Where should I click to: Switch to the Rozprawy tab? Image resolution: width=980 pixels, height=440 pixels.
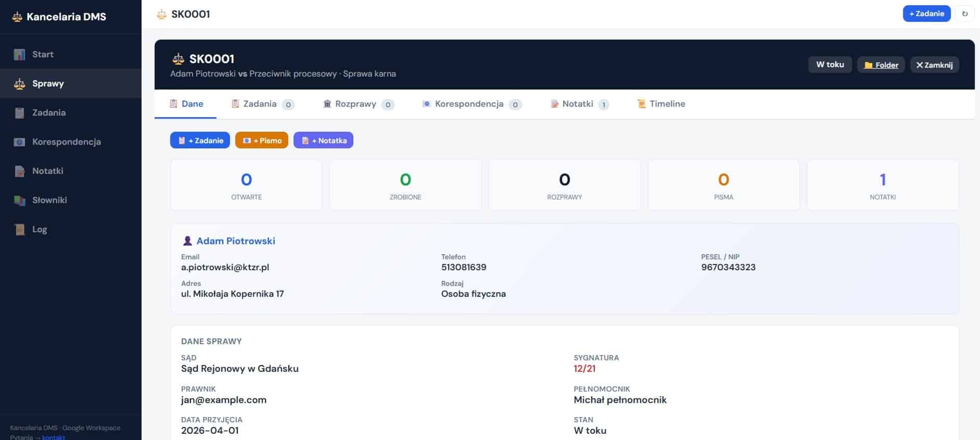pos(358,104)
